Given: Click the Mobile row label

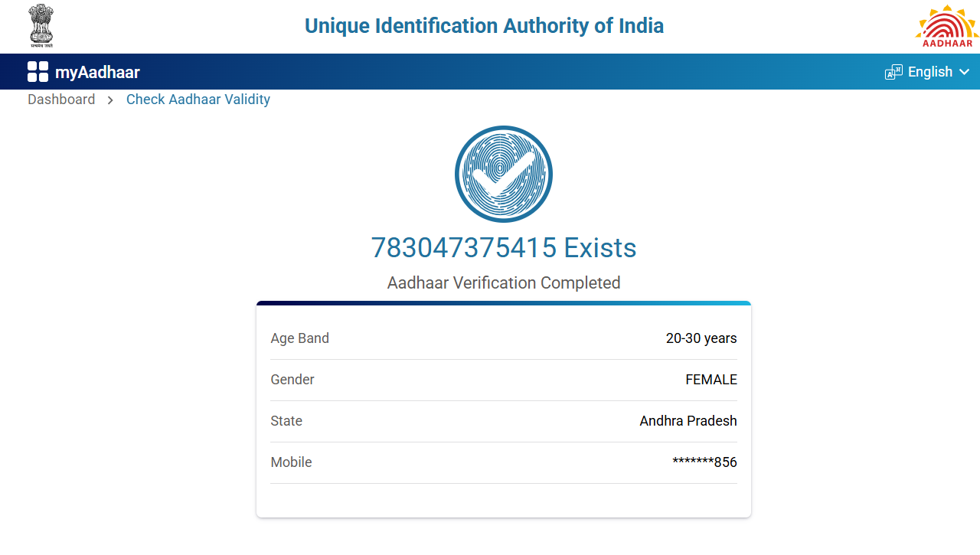Looking at the screenshot, I should click(292, 462).
